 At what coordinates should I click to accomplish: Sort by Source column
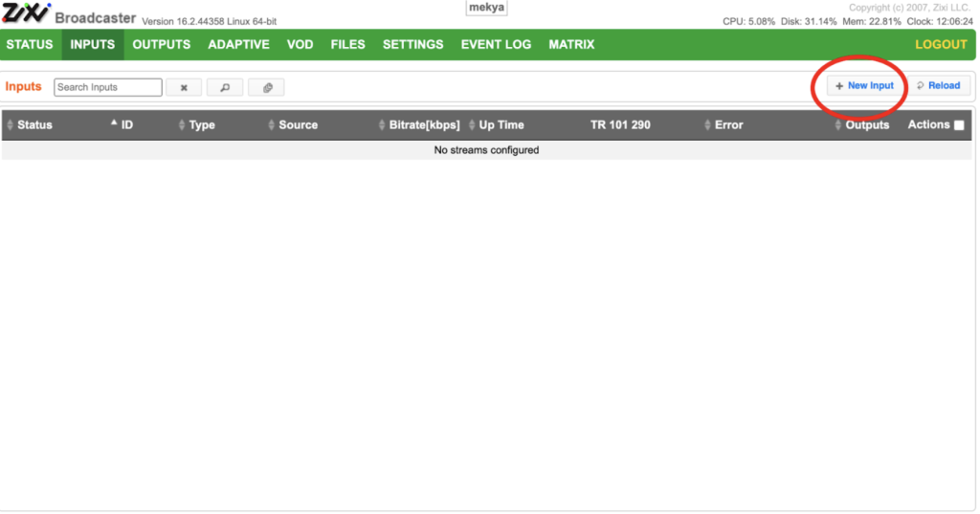click(298, 125)
